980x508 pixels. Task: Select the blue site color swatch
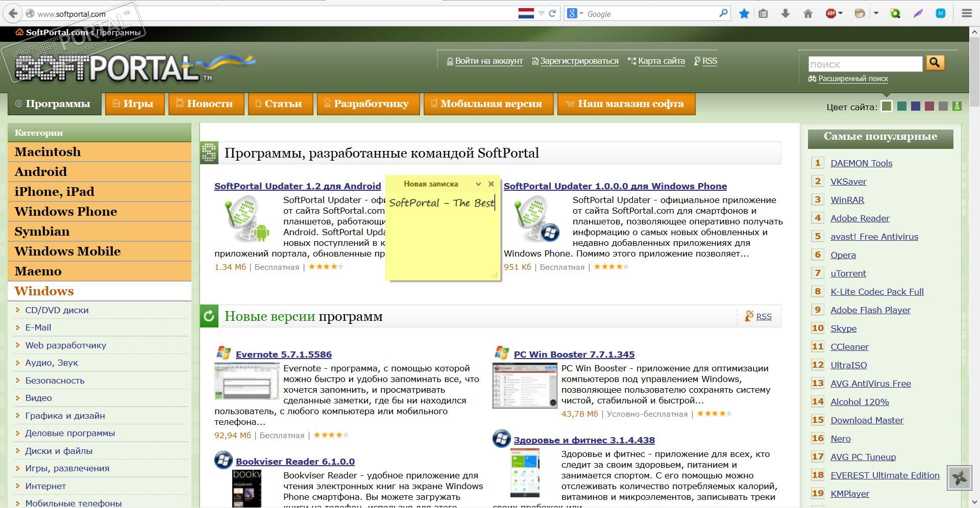(916, 106)
